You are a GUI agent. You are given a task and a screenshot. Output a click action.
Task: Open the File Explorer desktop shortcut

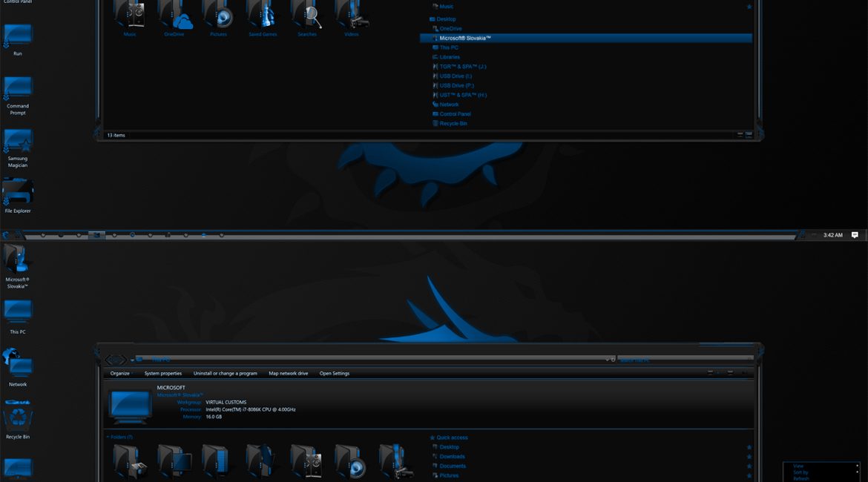point(18,195)
